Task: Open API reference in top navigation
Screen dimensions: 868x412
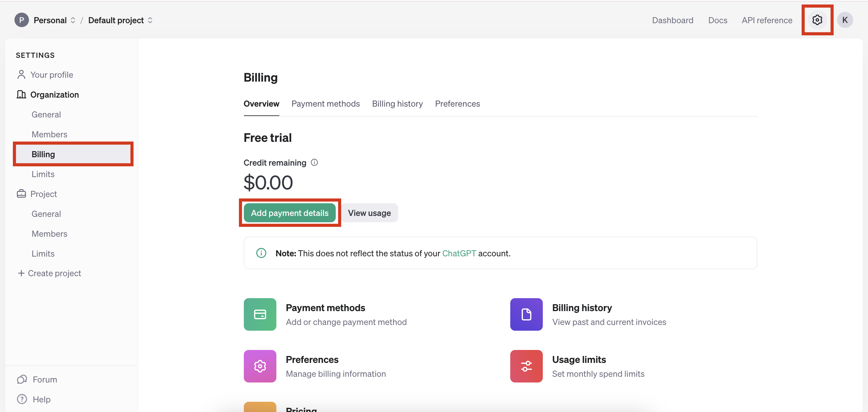Action: pos(766,20)
